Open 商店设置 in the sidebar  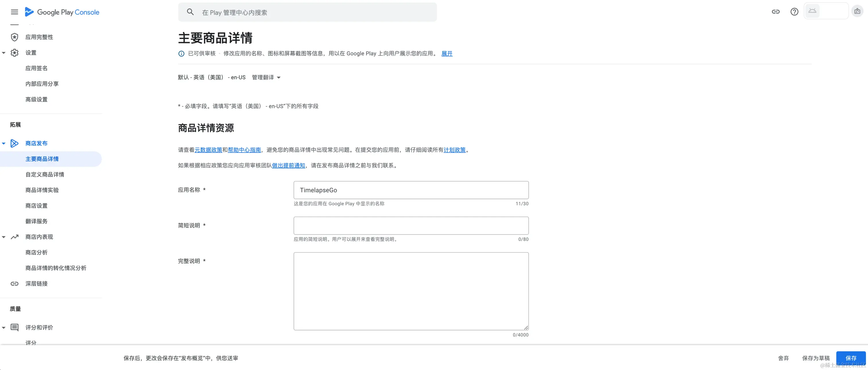36,206
